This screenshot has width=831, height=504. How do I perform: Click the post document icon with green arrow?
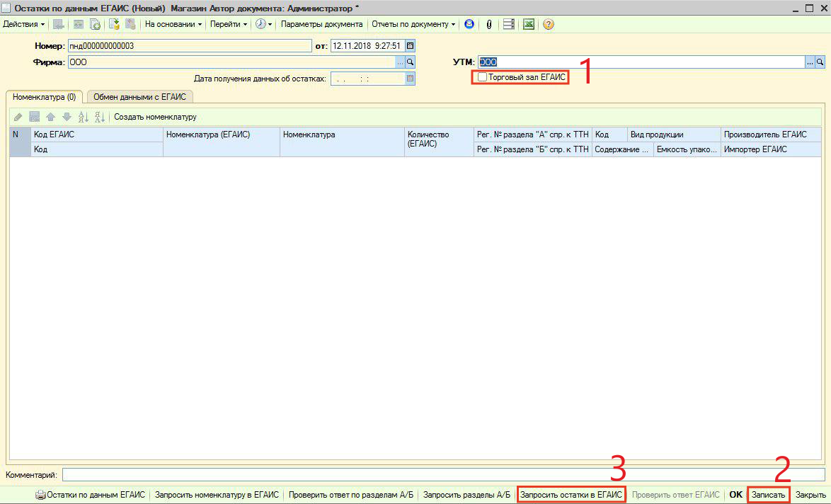click(x=114, y=24)
